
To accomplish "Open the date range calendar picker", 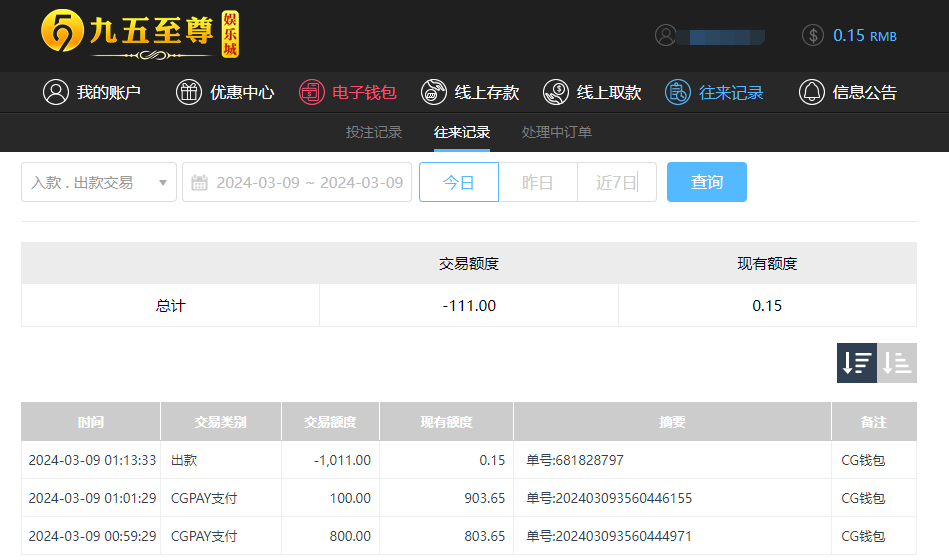I will coord(200,182).
